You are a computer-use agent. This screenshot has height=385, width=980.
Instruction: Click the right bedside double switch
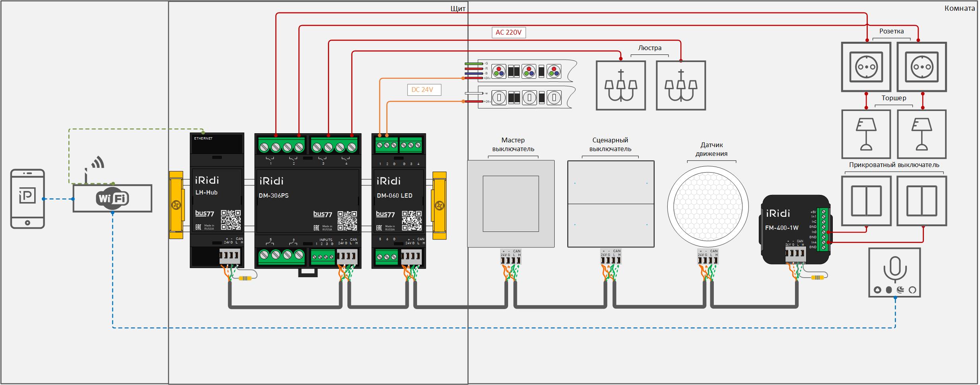tap(922, 201)
